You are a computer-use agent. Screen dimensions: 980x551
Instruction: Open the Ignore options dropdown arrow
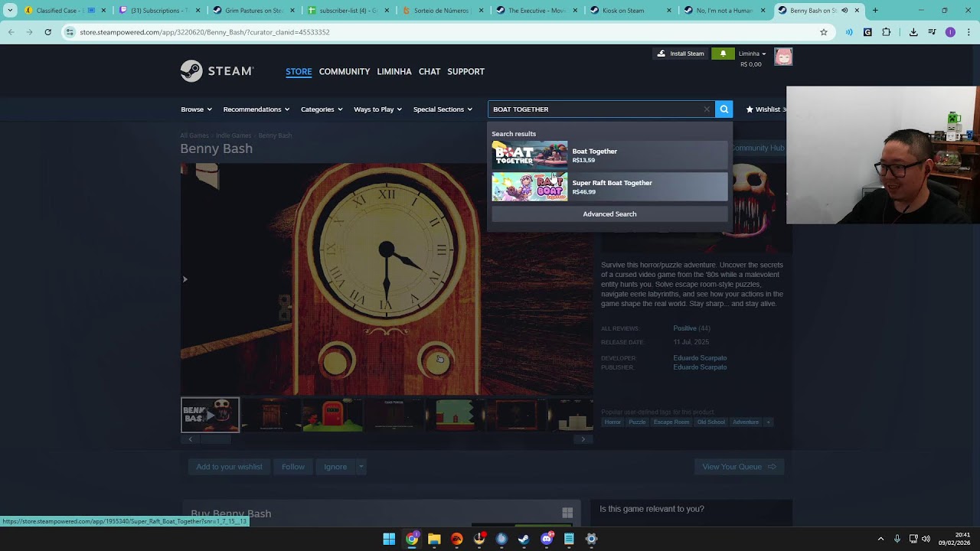(x=361, y=467)
